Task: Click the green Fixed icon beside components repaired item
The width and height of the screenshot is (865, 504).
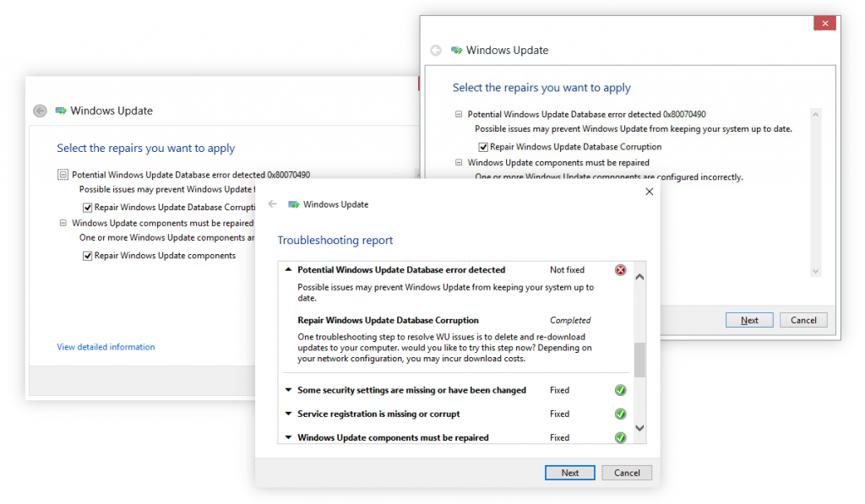Action: pyautogui.click(x=620, y=437)
